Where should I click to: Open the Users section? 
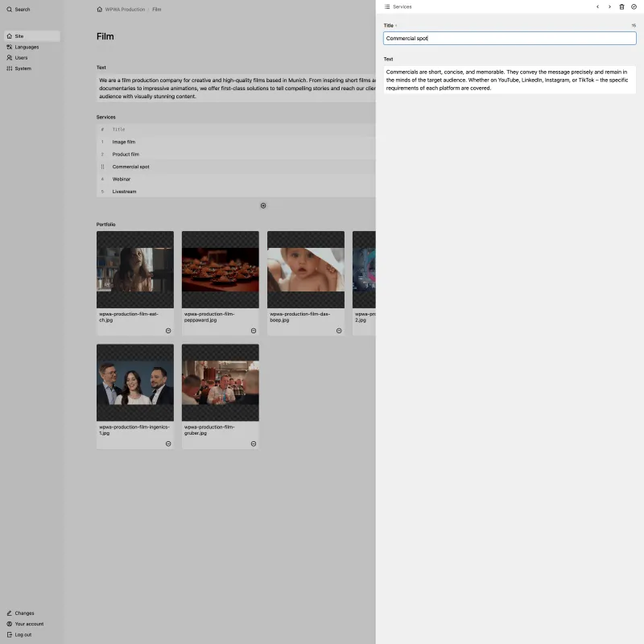pyautogui.click(x=20, y=57)
